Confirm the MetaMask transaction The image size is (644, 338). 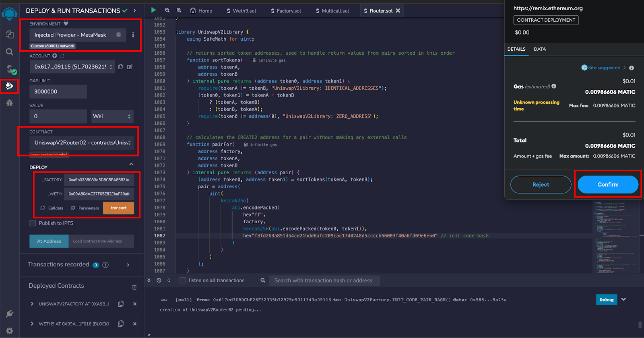point(608,185)
